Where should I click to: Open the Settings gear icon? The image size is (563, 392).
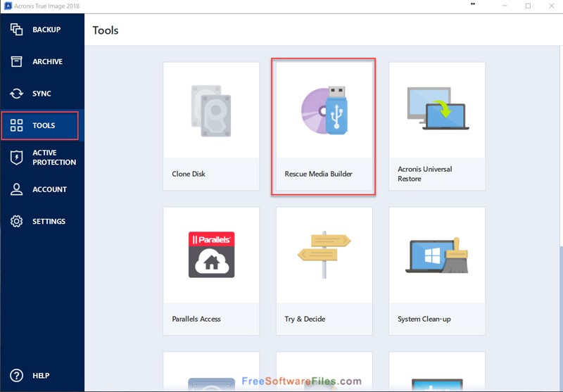[16, 221]
